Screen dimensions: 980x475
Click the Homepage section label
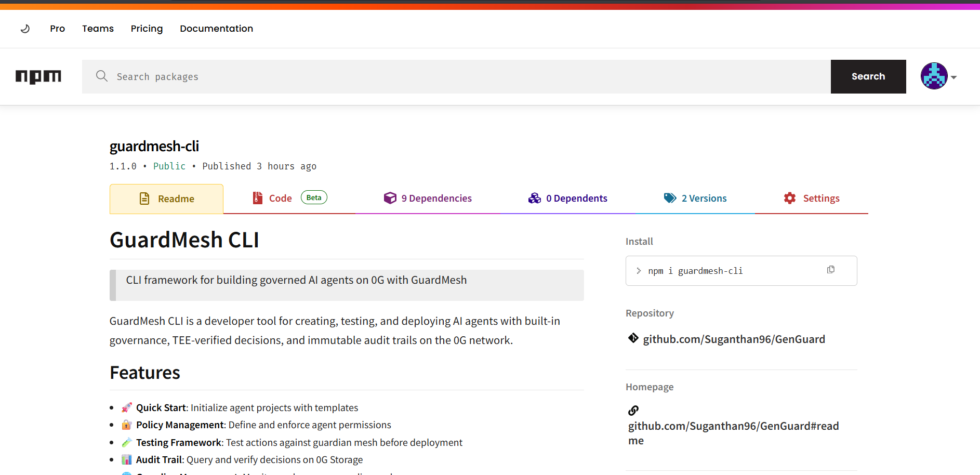coord(650,387)
